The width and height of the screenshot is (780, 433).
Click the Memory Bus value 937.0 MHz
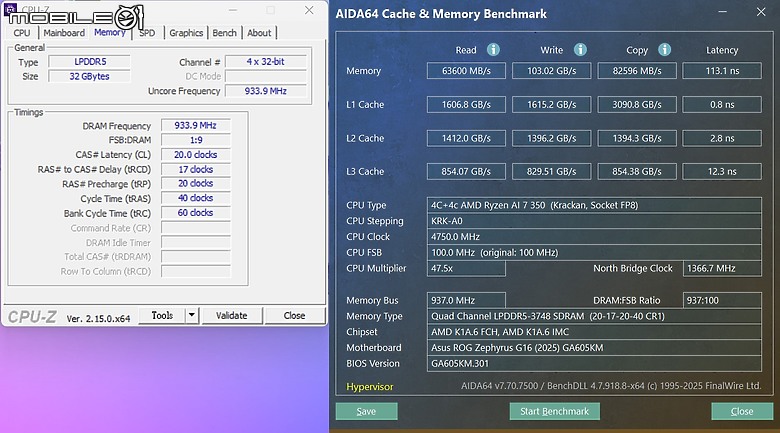(466, 300)
